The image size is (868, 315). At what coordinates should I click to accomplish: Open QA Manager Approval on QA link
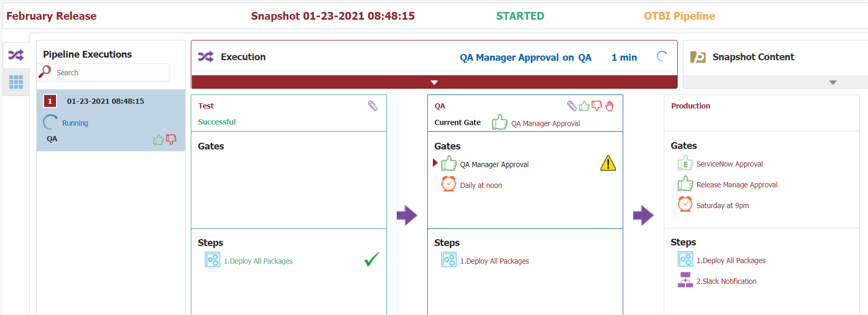(x=526, y=58)
